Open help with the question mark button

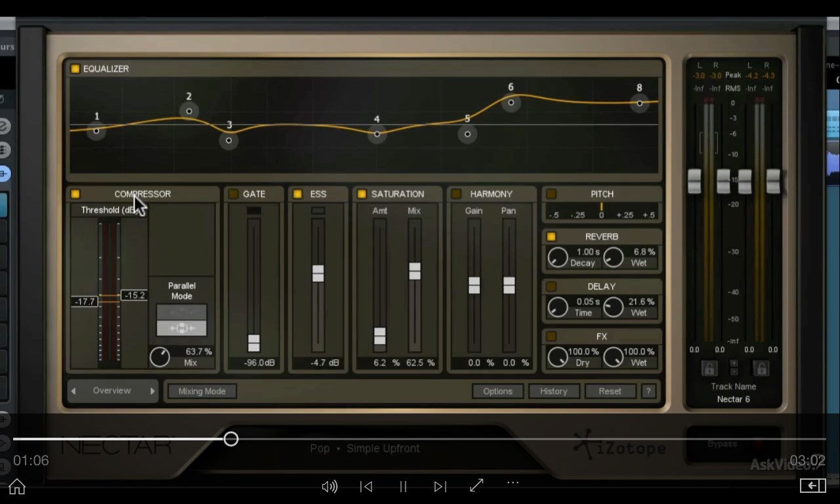(x=648, y=391)
